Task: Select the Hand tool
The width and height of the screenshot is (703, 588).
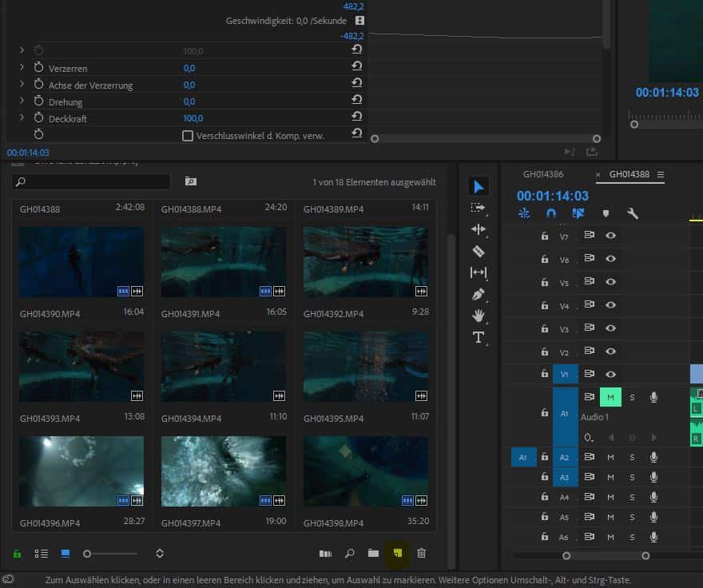Action: (x=478, y=316)
